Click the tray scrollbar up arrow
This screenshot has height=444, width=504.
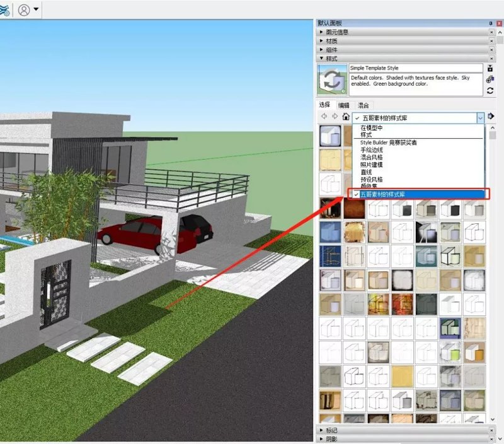point(500,33)
